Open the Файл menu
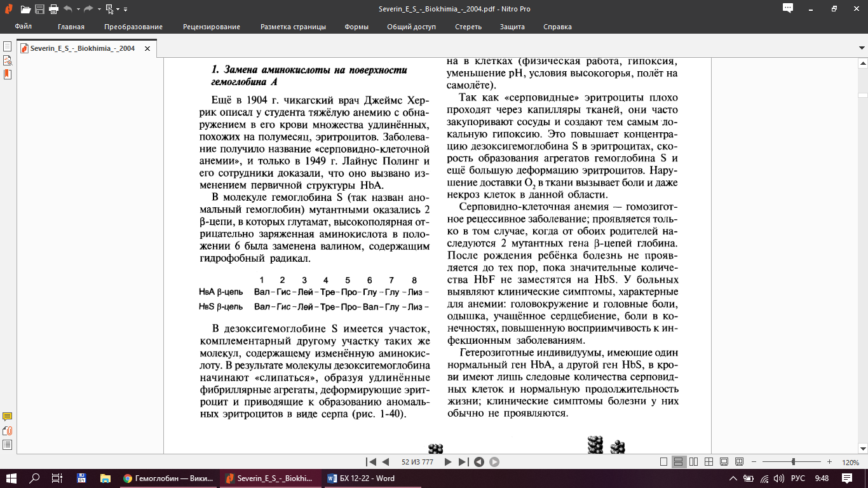 [x=24, y=27]
